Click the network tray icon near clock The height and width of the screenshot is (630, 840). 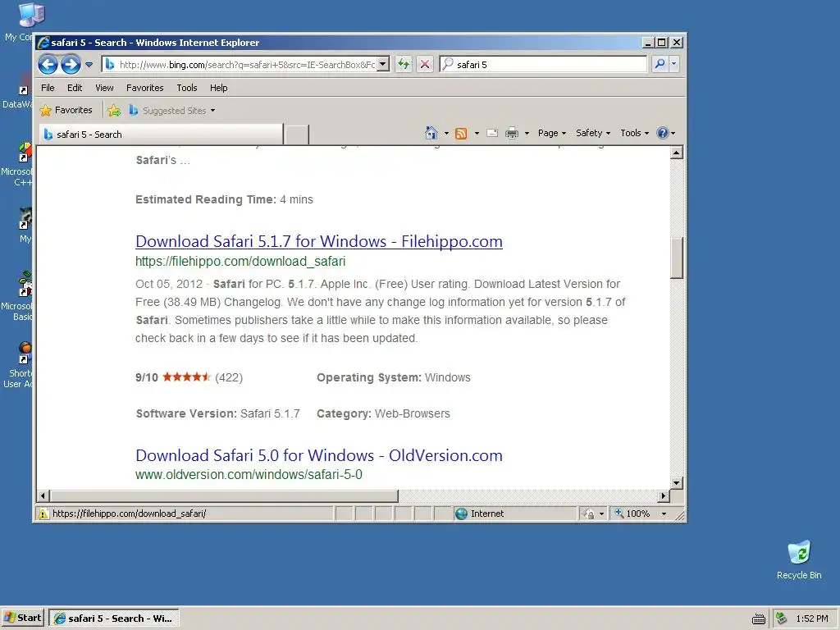(x=782, y=619)
